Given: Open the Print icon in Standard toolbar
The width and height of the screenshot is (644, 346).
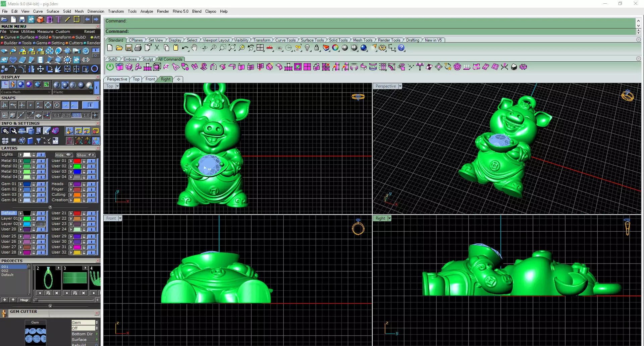Looking at the screenshot, I should (x=138, y=48).
